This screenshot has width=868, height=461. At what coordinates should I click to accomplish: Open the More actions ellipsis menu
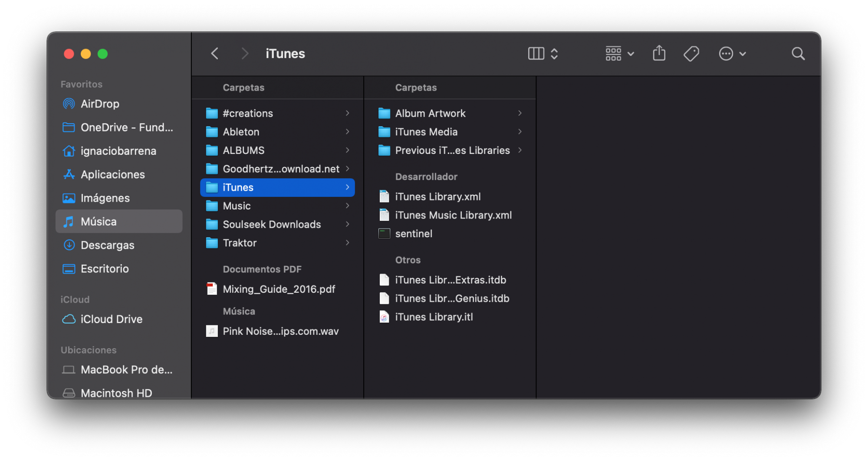732,54
